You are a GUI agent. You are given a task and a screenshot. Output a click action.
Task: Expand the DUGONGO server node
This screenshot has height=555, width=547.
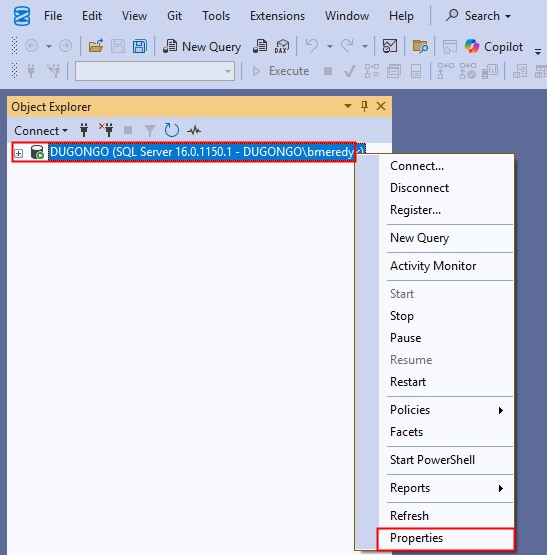(18, 153)
